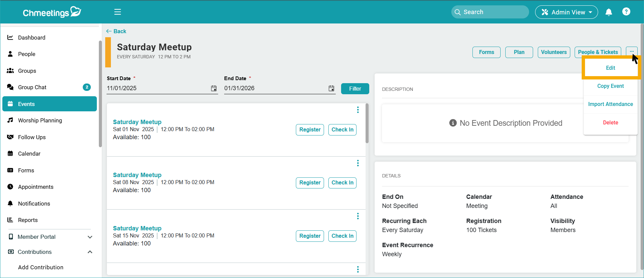Choose Copy Event from the menu
Image resolution: width=644 pixels, height=278 pixels.
point(610,86)
